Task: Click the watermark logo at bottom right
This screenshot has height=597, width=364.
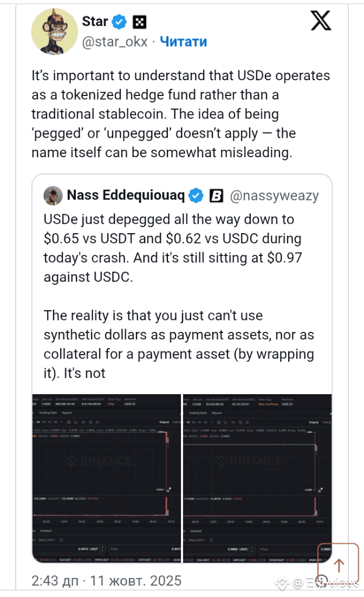Action: tap(282, 583)
